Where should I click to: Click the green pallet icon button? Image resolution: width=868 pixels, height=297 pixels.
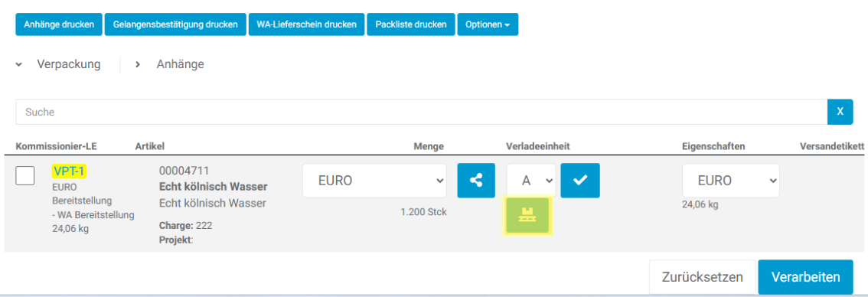(527, 216)
